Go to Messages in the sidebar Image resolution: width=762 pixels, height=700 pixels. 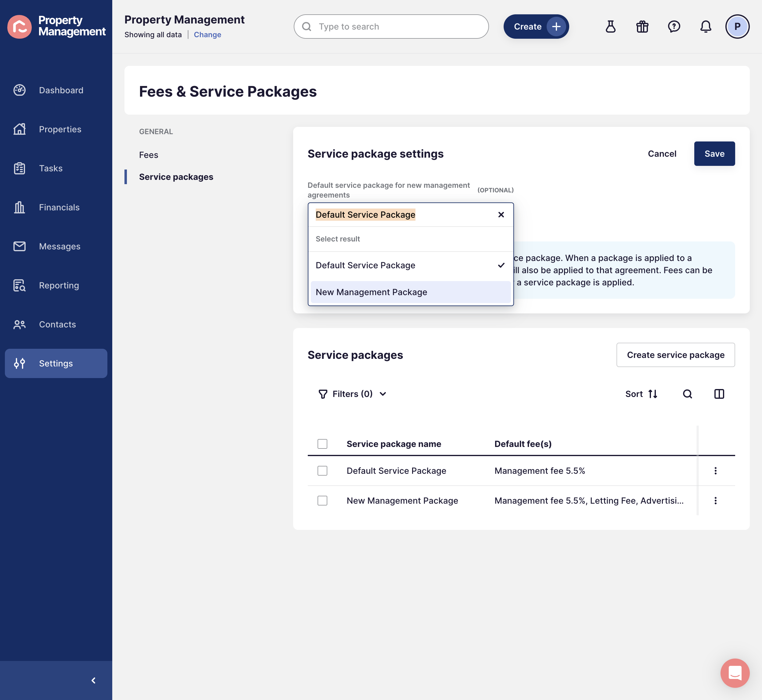56,246
